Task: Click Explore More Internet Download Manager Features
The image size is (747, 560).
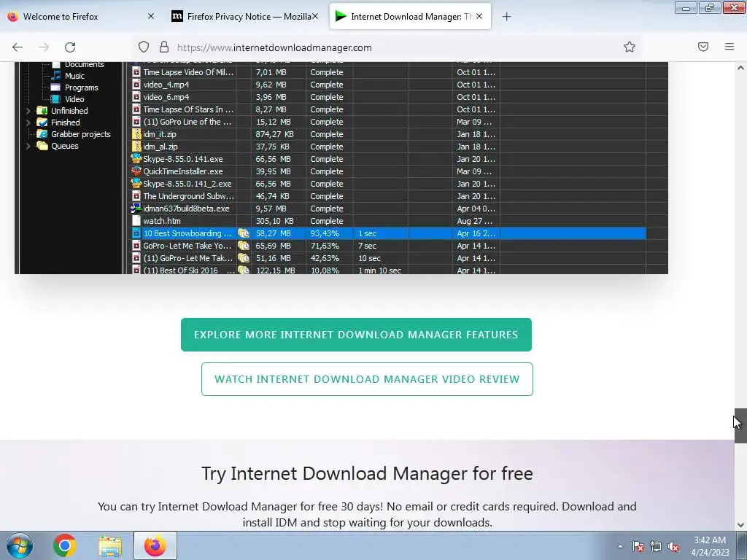Action: coord(356,335)
